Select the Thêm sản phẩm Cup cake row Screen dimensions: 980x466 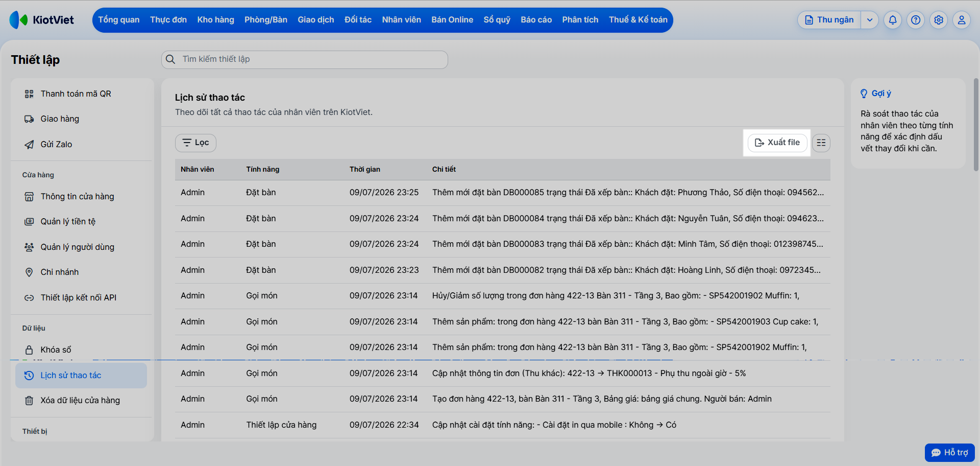click(503, 322)
